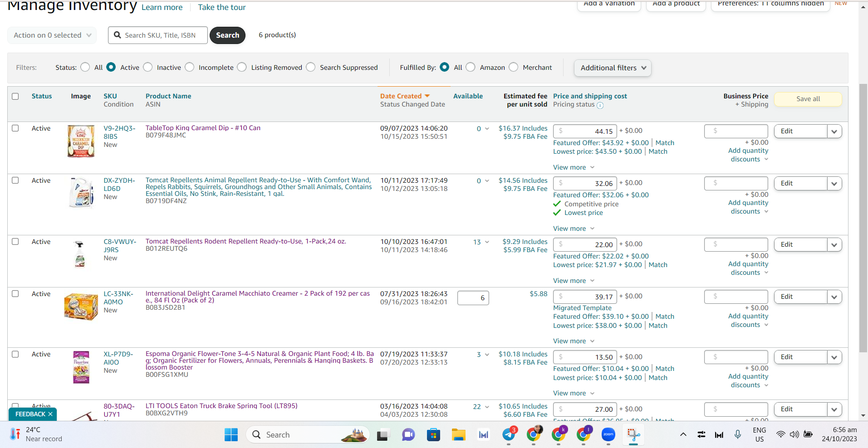This screenshot has width=868, height=448.
Task: Expand View more under the Caramel Dip pricing
Action: click(574, 167)
